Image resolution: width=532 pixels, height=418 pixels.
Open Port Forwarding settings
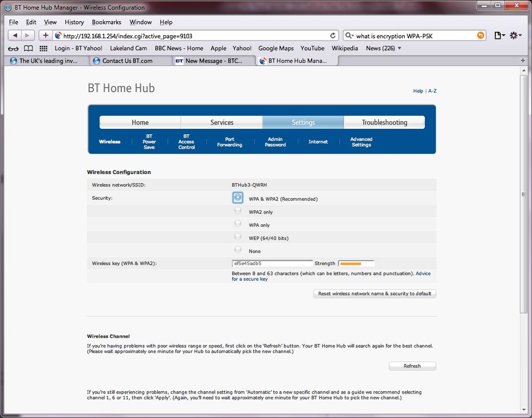230,142
